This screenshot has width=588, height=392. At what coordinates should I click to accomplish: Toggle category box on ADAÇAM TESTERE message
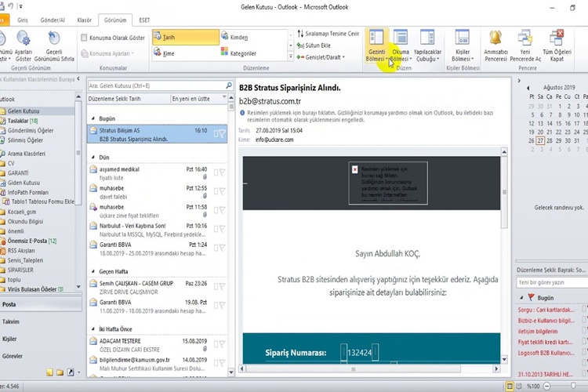[x=216, y=344]
